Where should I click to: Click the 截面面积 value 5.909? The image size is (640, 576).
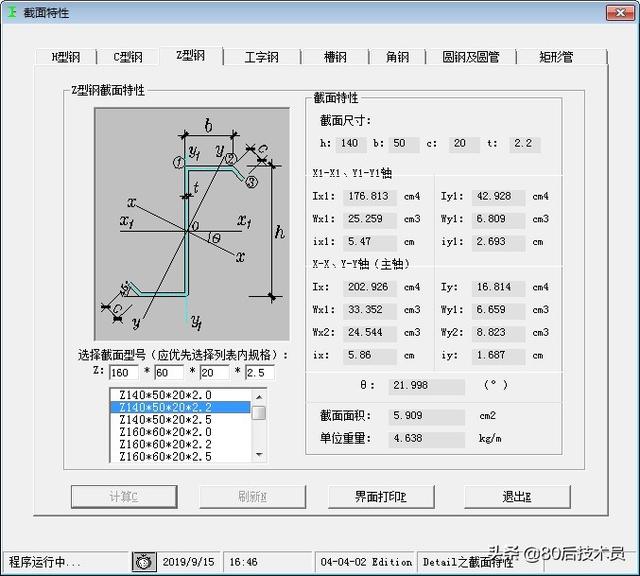pos(427,416)
